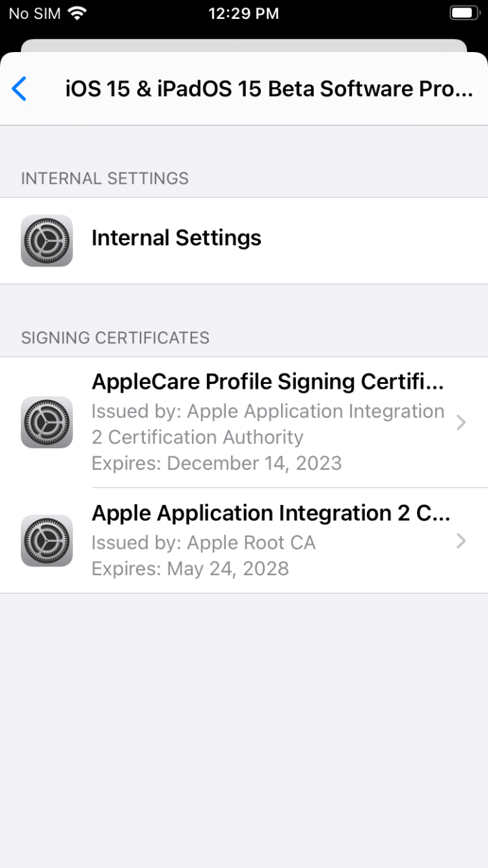Image resolution: width=488 pixels, height=868 pixels.
Task: Tap the Internal Settings gear icon
Action: click(x=47, y=241)
